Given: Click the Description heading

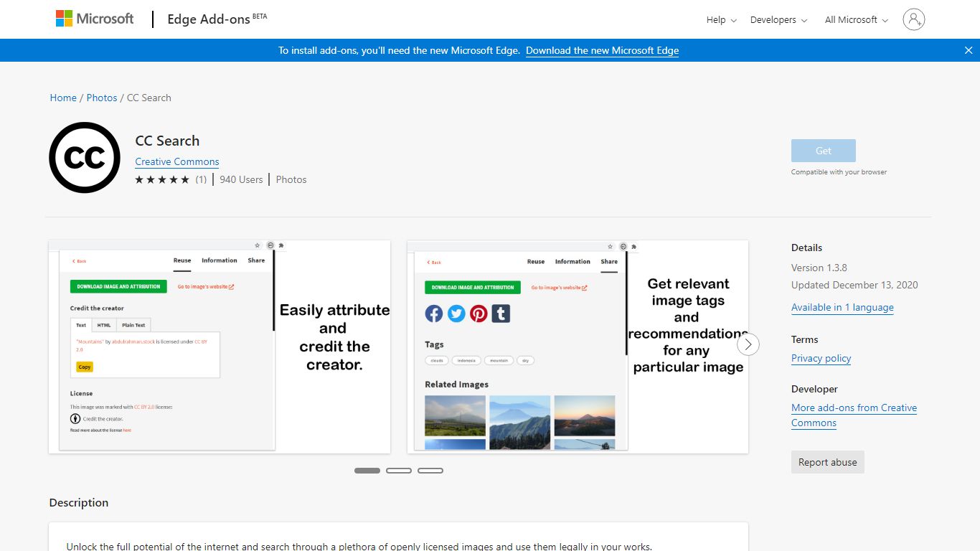Looking at the screenshot, I should click(79, 502).
